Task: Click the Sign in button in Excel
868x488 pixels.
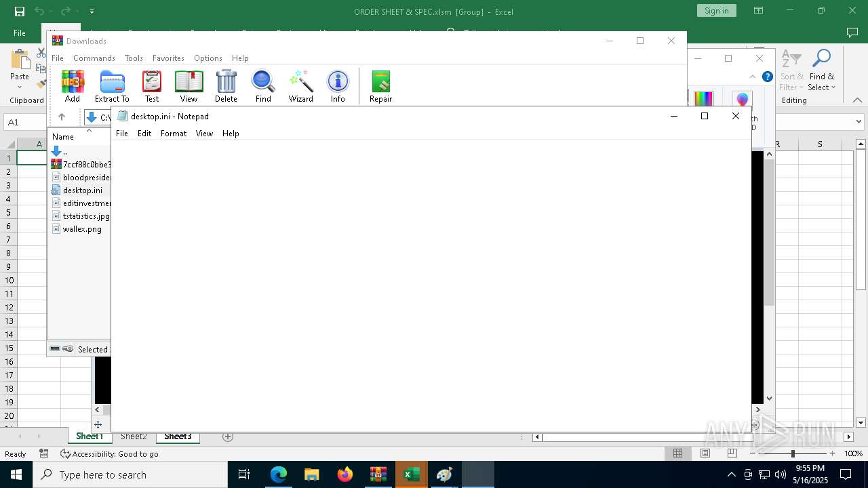Action: point(716,11)
